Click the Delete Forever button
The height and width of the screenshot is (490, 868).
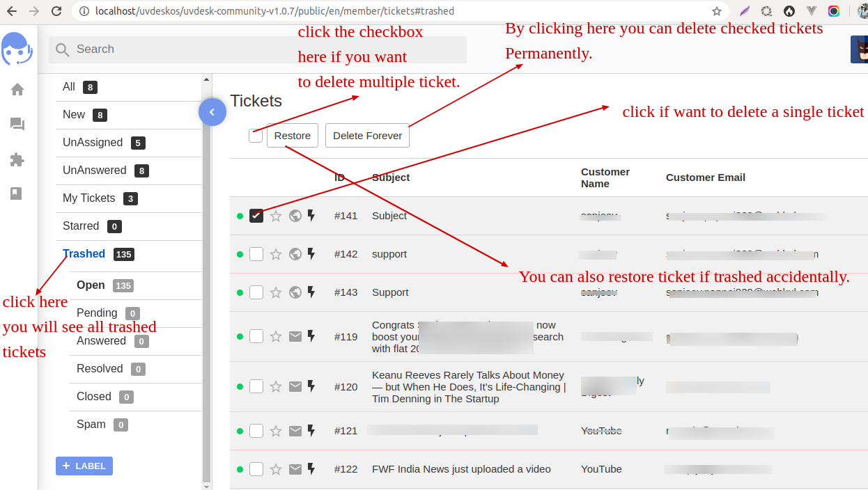click(x=367, y=136)
